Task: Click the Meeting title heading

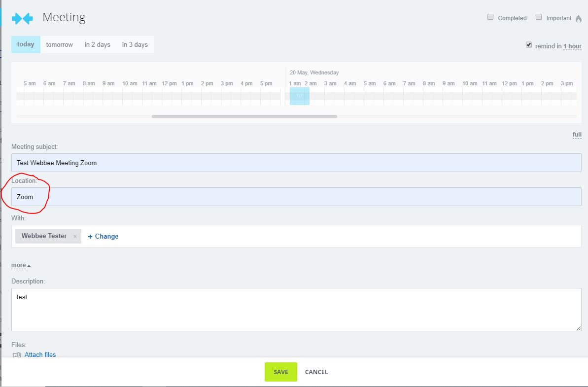Action: tap(64, 17)
